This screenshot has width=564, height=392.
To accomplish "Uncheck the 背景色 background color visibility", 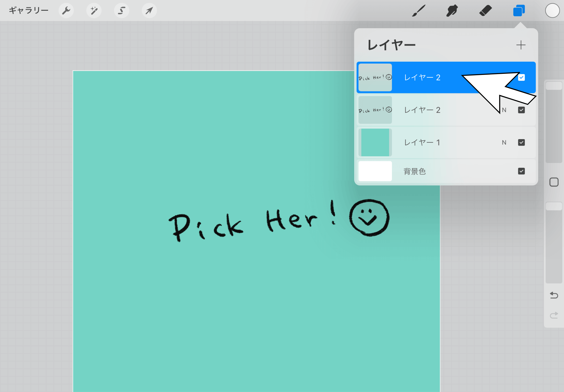I will [x=521, y=171].
